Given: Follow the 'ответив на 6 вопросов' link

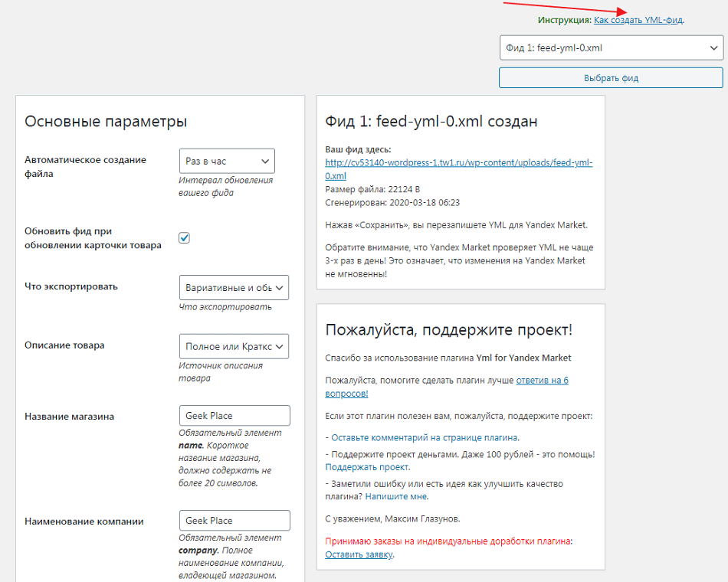Looking at the screenshot, I should click(x=542, y=380).
